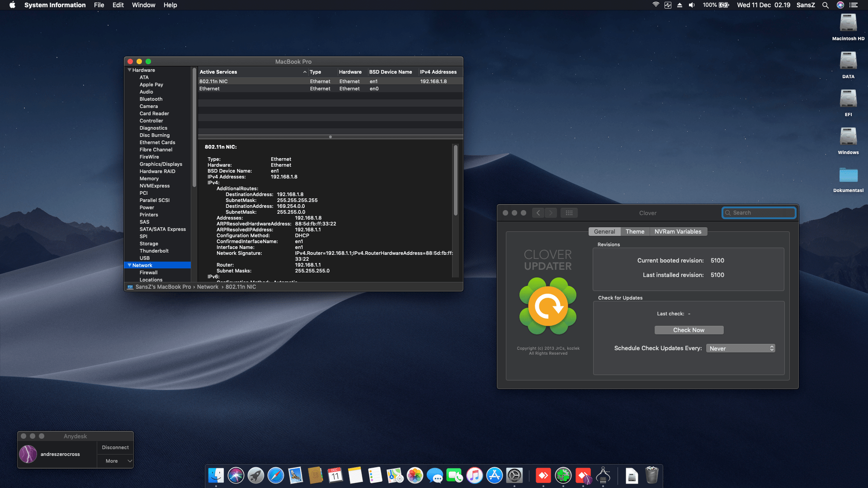This screenshot has height=488, width=868.
Task: Open the Schedule Check Updates Every dropdown
Action: [x=740, y=348]
